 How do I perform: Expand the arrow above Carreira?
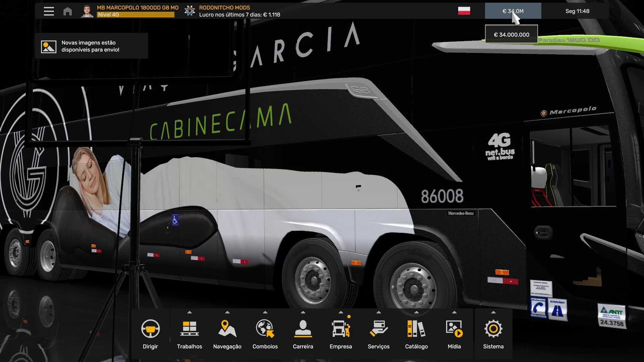[x=303, y=312]
